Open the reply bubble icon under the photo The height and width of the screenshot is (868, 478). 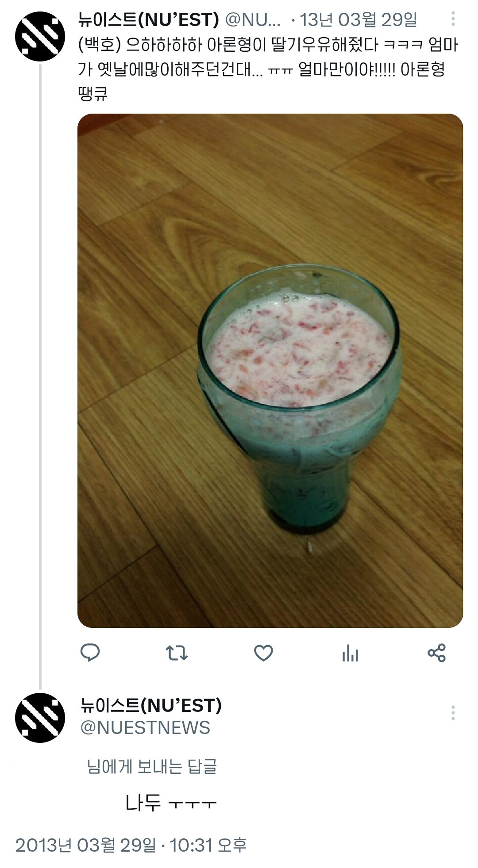pyautogui.click(x=90, y=653)
